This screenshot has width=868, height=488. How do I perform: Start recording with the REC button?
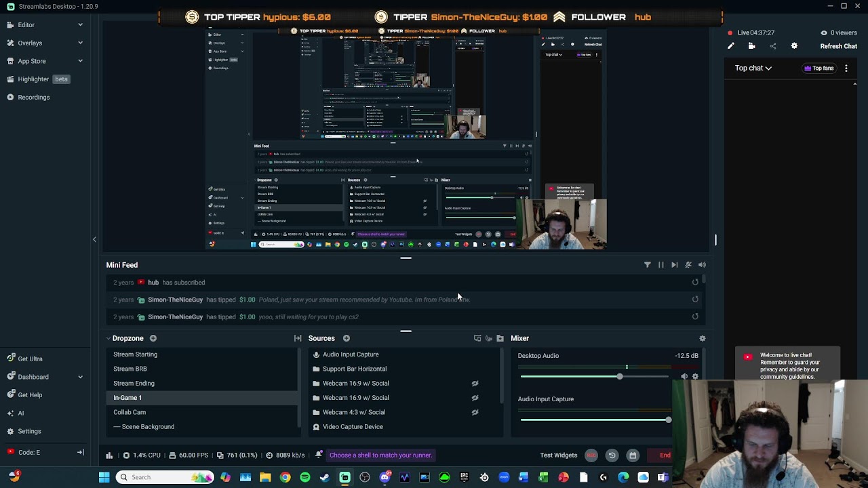coord(591,455)
